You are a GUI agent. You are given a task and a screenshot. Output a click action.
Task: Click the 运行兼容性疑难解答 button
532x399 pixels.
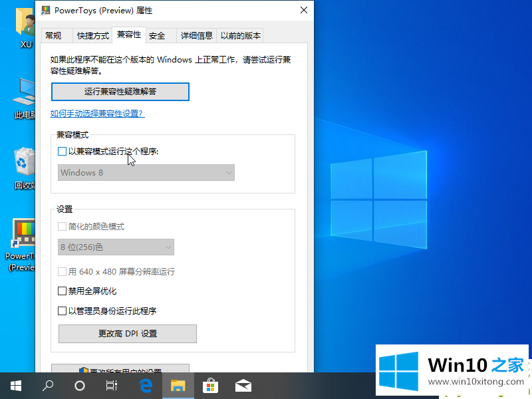pos(120,92)
